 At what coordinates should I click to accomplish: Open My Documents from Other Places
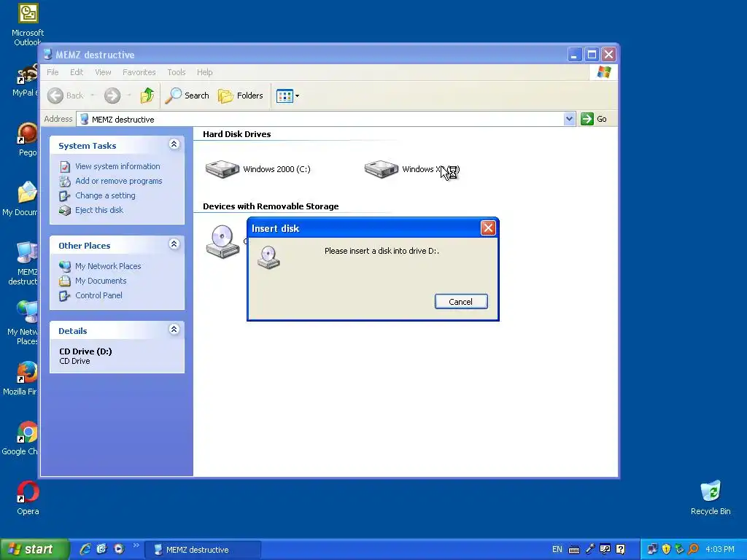[x=101, y=281]
